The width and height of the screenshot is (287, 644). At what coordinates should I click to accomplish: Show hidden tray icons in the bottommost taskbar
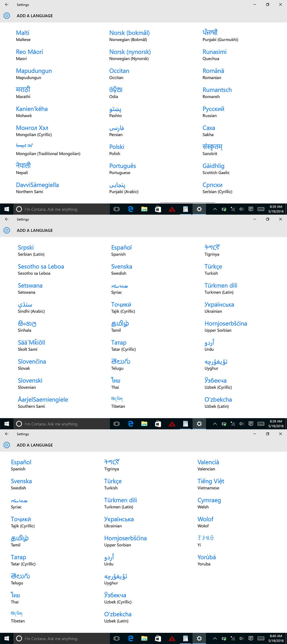215,638
